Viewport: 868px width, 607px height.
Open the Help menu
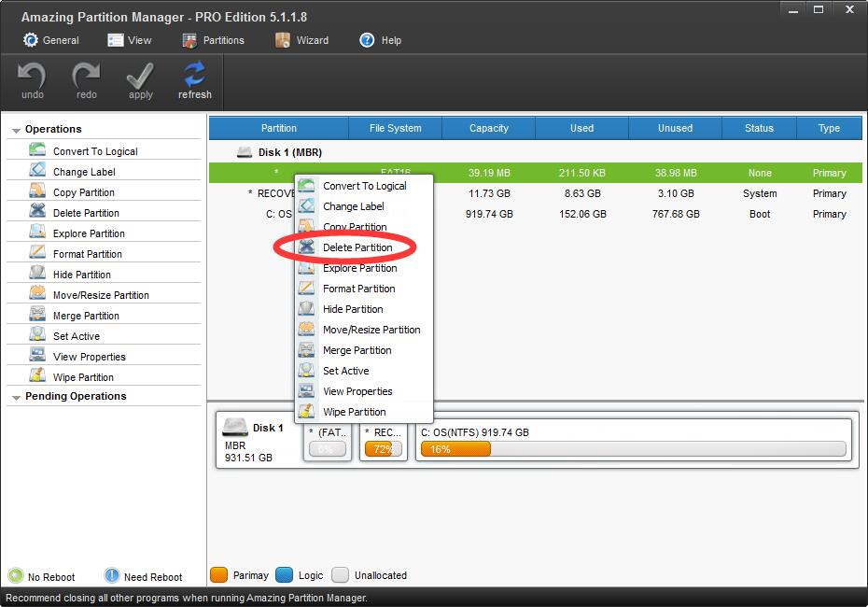coord(380,40)
